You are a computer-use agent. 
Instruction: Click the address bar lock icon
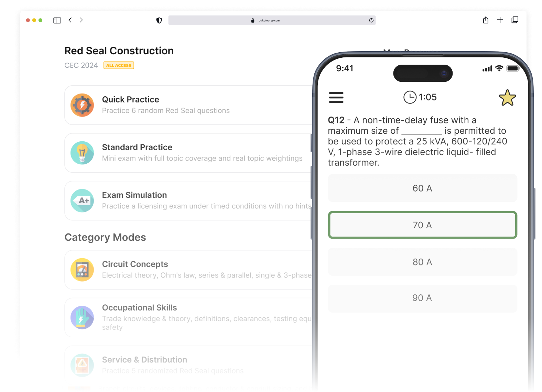point(253,21)
